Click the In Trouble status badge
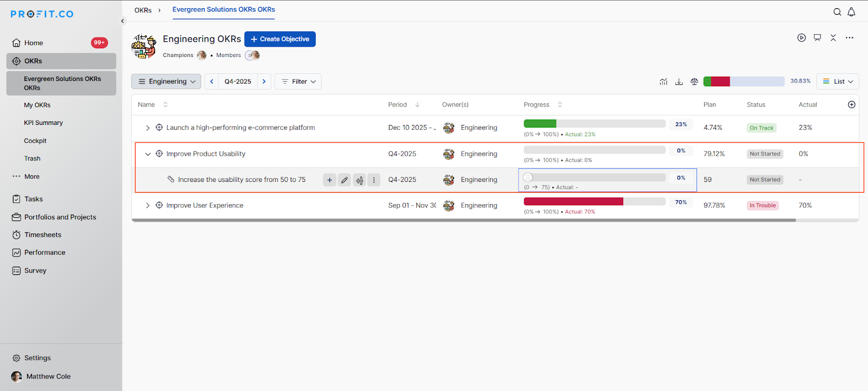The height and width of the screenshot is (391, 868). pyautogui.click(x=763, y=206)
